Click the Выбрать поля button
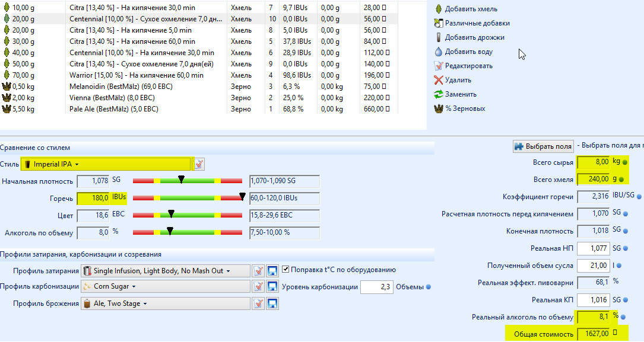644x342 pixels. 543,146
